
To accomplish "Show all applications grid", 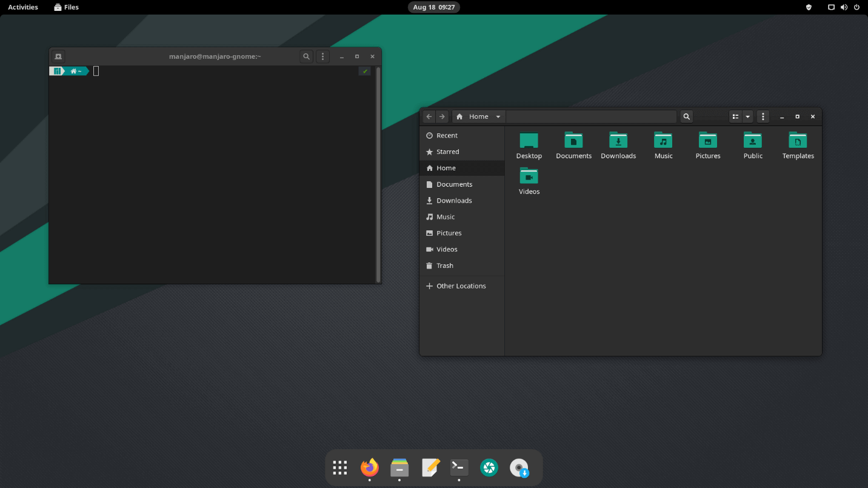I will [340, 467].
